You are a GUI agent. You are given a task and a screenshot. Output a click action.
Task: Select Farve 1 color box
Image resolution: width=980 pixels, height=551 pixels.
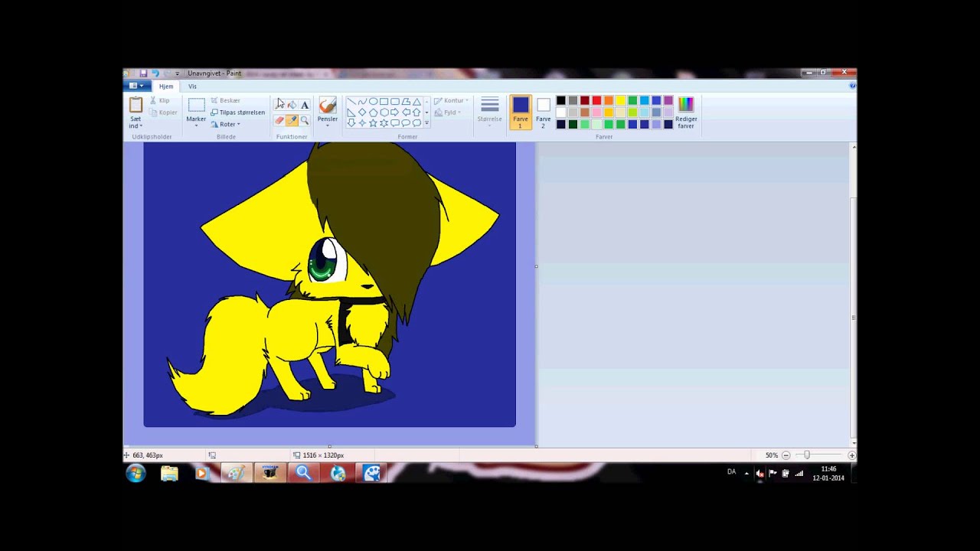pyautogui.click(x=521, y=112)
